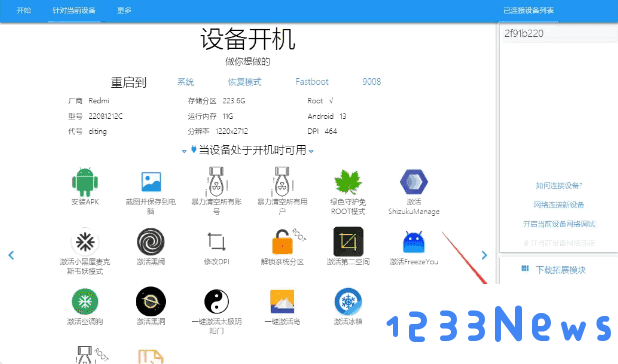Select the force clear all accounts (暴力清空所有账号) tool
Image resolution: width=618 pixels, height=364 pixels.
coord(216,182)
